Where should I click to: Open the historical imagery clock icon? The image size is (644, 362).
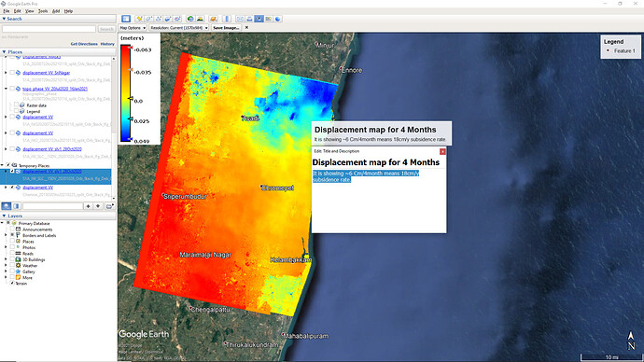coord(190,19)
